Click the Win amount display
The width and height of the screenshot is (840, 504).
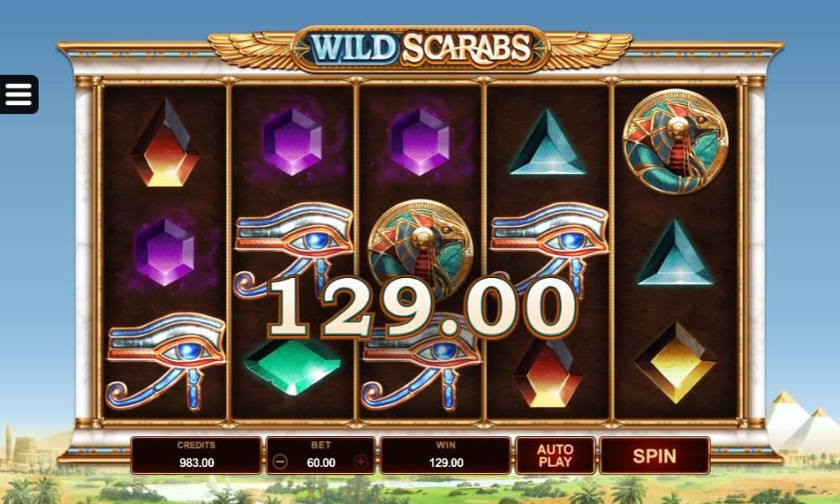pyautogui.click(x=446, y=456)
